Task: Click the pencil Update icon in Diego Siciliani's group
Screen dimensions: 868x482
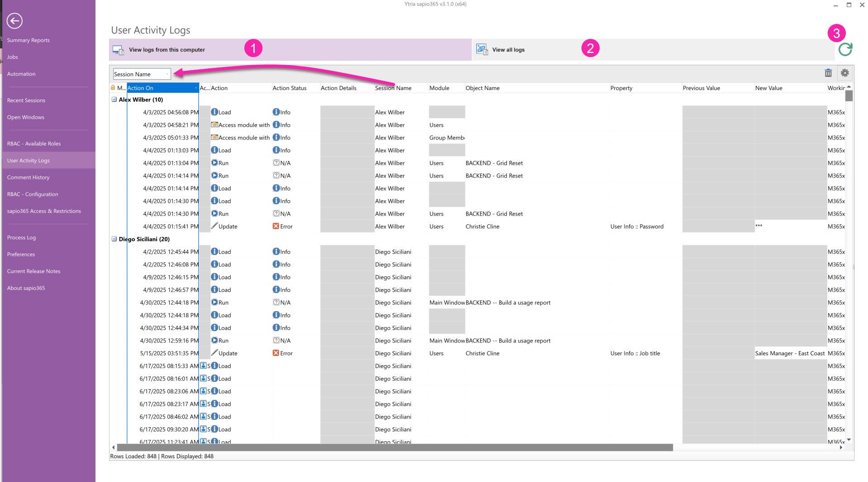Action: coord(215,353)
